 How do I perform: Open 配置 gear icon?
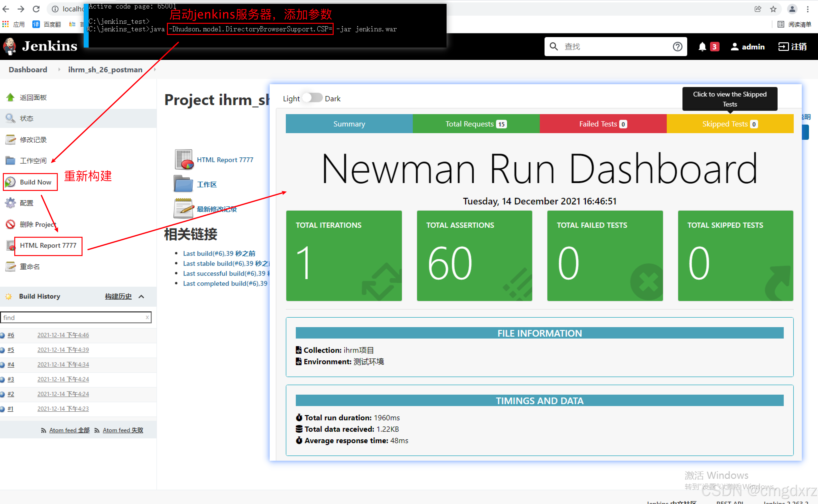click(x=10, y=203)
